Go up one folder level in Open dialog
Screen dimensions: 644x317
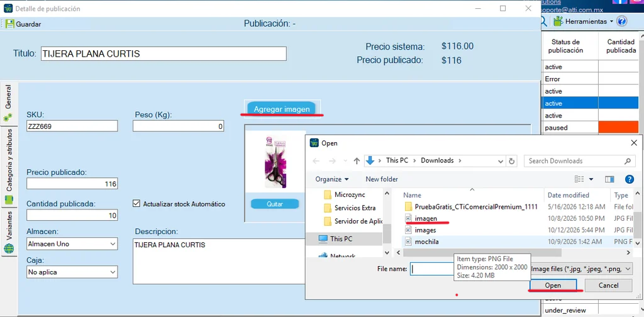(357, 161)
